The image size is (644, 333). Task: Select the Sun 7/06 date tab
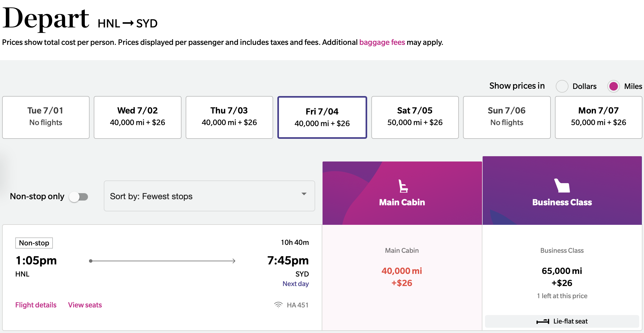(x=507, y=117)
